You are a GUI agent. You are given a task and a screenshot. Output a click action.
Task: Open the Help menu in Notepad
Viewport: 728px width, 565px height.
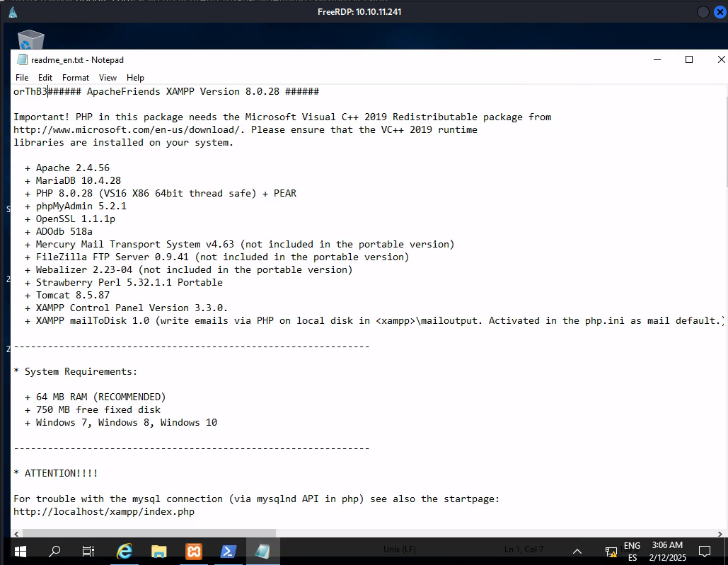tap(135, 78)
